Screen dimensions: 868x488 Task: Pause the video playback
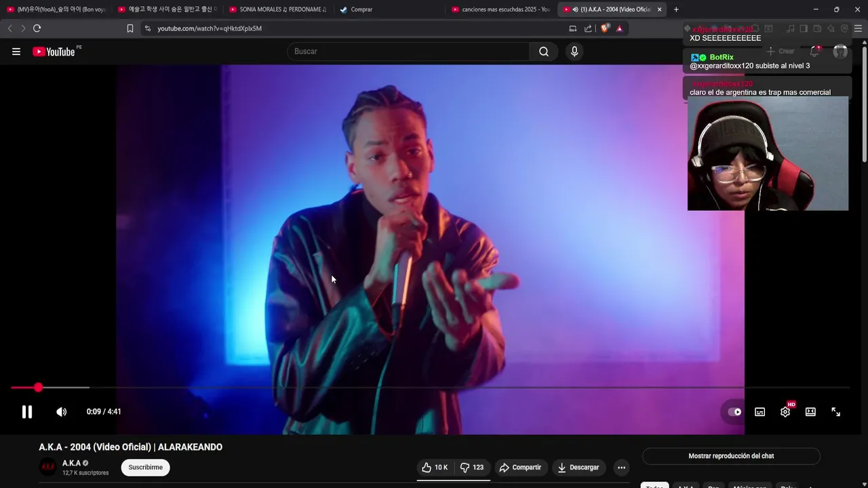[x=27, y=411]
